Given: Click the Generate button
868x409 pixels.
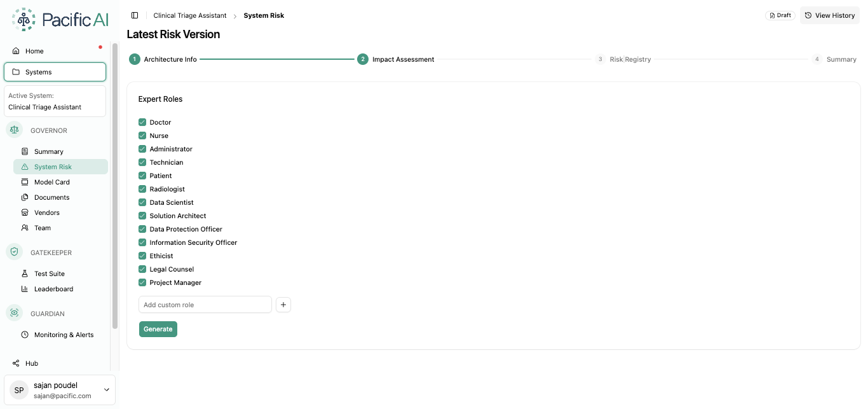Looking at the screenshot, I should coord(158,329).
